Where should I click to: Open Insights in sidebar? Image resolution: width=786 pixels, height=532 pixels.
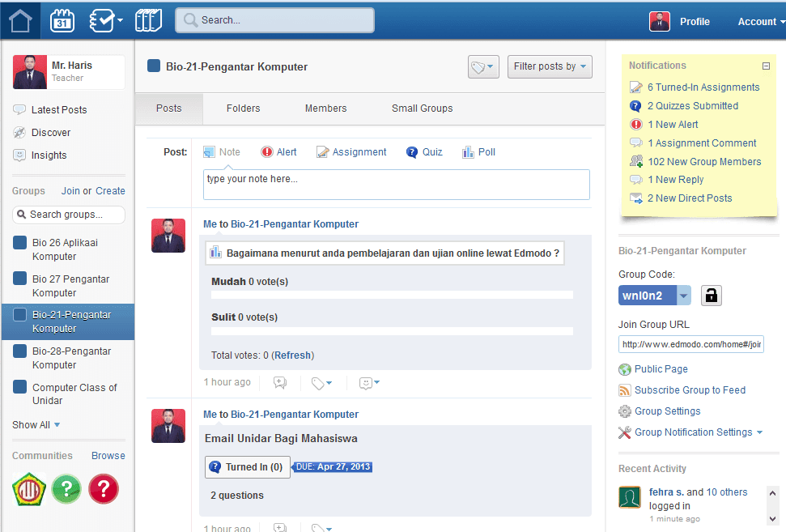click(x=49, y=155)
